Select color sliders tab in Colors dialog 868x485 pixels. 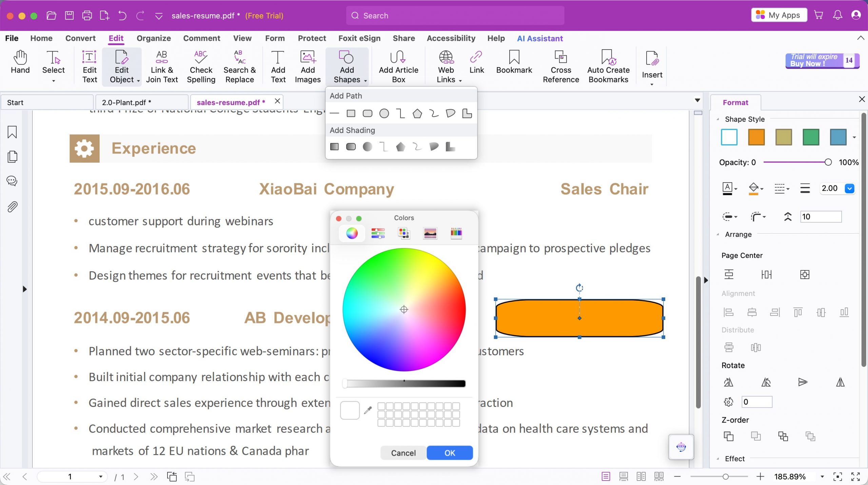pos(378,233)
